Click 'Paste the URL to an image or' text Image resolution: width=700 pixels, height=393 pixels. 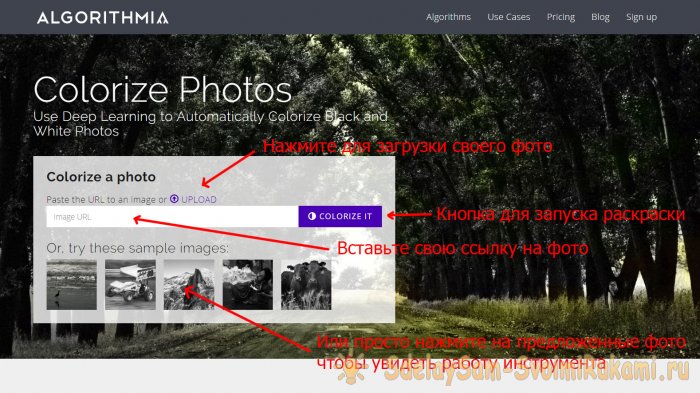(106, 200)
